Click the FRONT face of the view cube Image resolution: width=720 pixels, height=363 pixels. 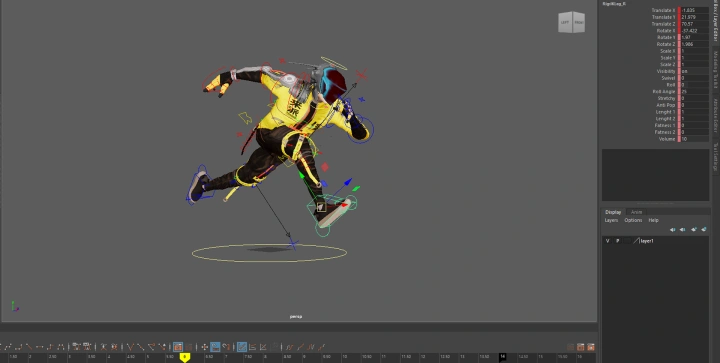(579, 22)
